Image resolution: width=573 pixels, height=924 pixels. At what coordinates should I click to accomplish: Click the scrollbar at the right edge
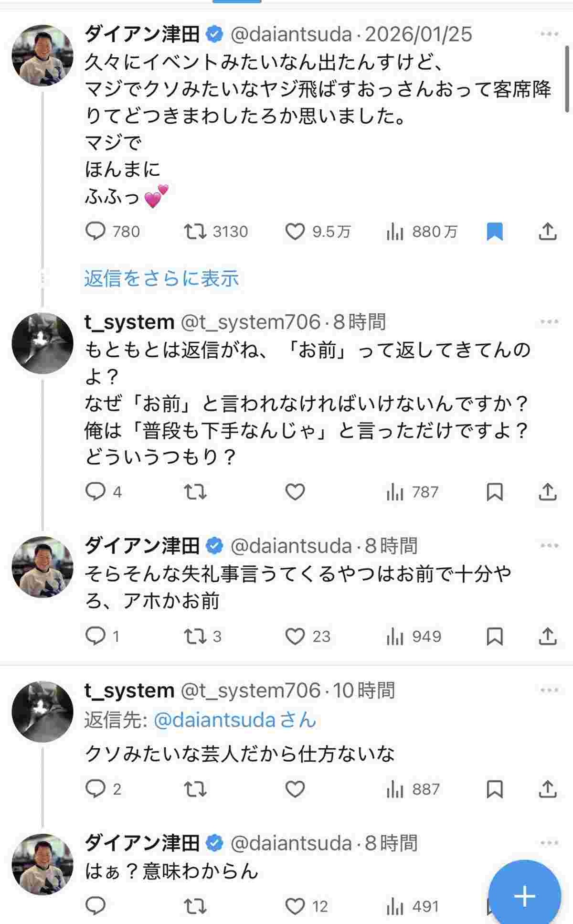tap(567, 79)
